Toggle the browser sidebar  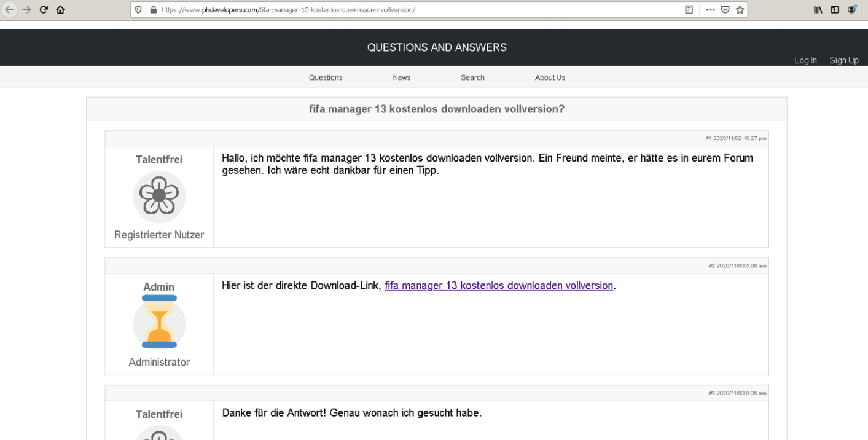pos(835,10)
